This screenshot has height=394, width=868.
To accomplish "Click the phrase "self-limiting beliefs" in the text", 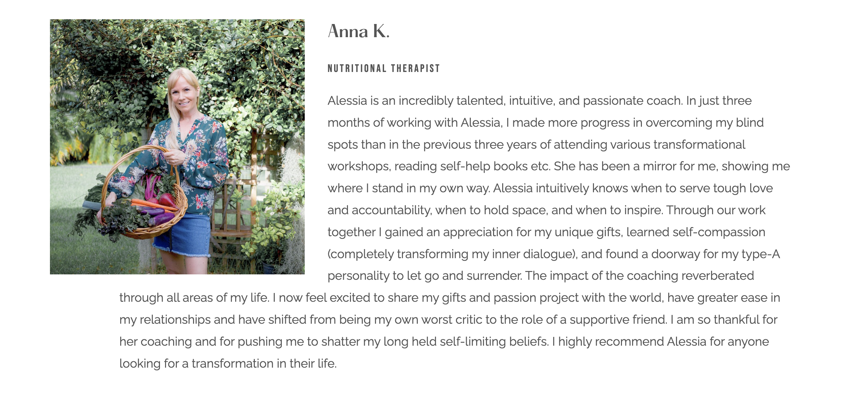I will pyautogui.click(x=494, y=342).
